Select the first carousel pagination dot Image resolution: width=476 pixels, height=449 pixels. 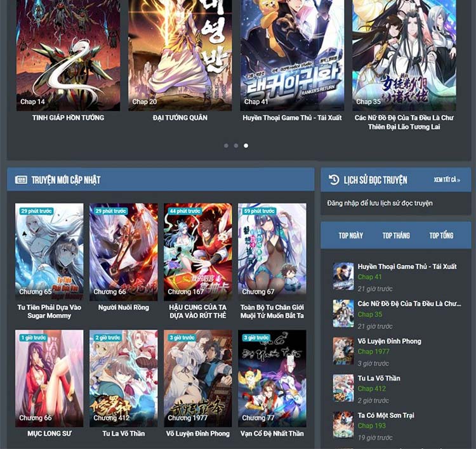point(226,146)
